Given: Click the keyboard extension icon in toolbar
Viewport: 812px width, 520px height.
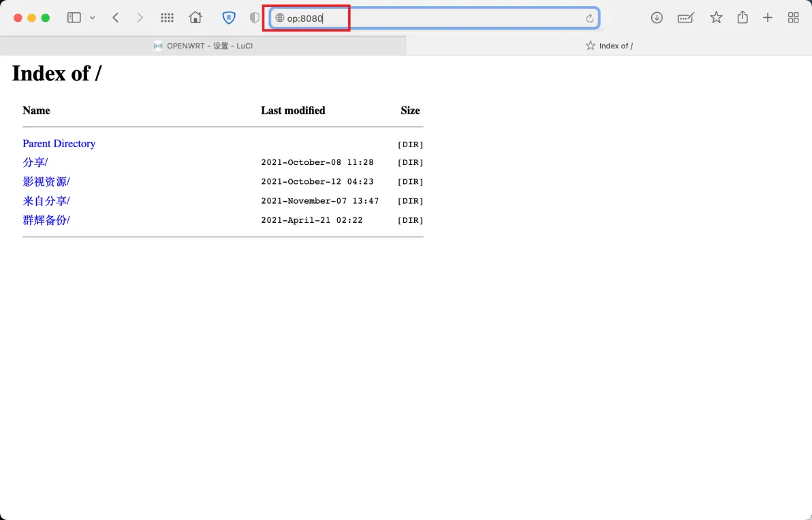Looking at the screenshot, I should (686, 18).
